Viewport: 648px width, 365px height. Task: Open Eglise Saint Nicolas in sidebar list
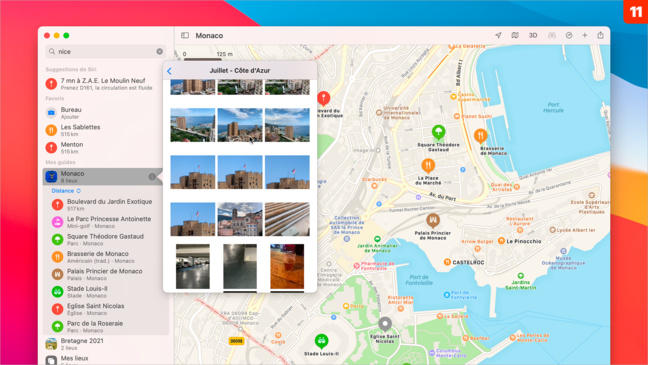tap(106, 309)
